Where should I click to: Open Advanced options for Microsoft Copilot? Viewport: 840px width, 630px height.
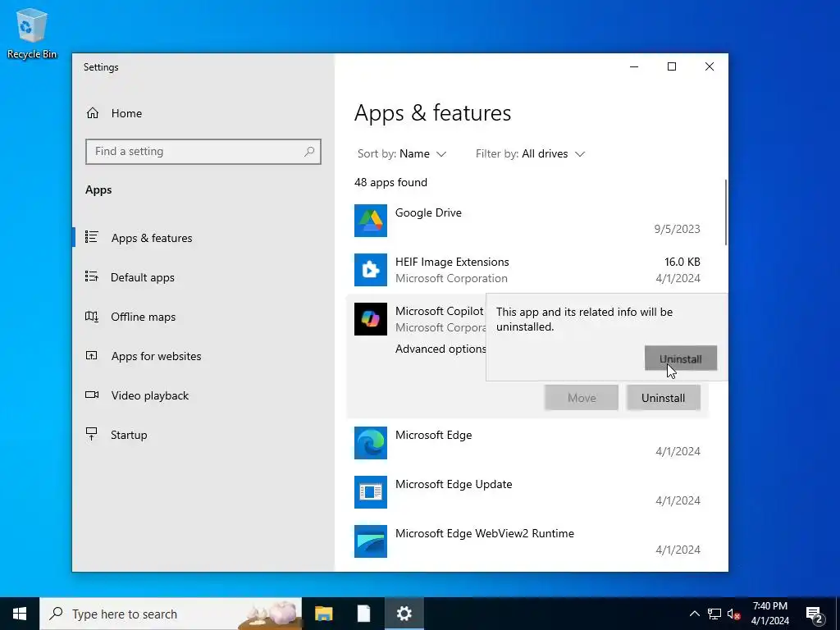(x=441, y=349)
